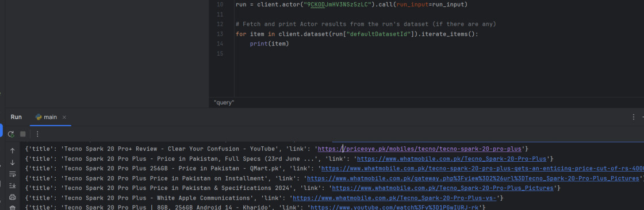Open the Tecno_Spark-20-Pro-Plus_Pictures link

(443, 188)
